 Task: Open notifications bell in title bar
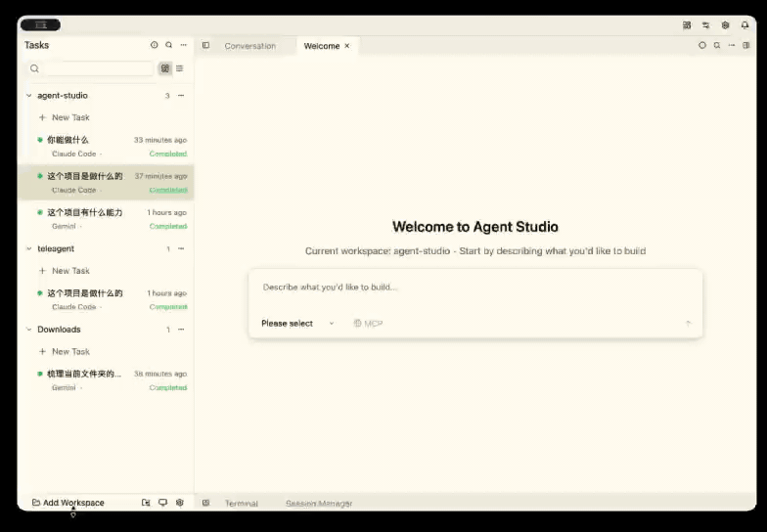[744, 25]
